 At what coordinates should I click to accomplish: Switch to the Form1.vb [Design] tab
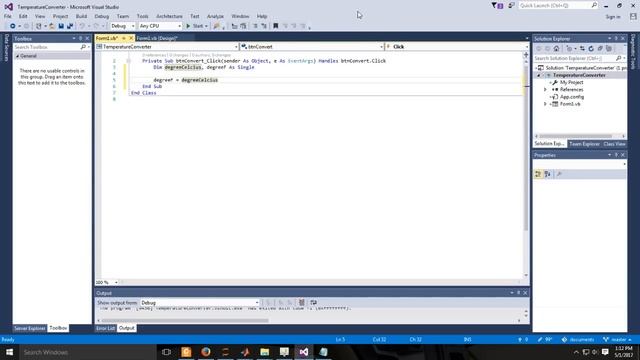point(157,38)
